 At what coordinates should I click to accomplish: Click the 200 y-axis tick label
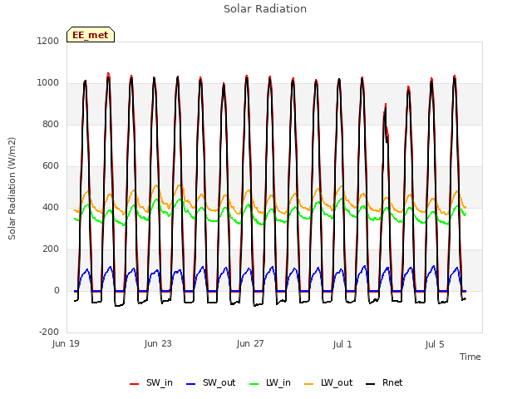[x=51, y=249]
